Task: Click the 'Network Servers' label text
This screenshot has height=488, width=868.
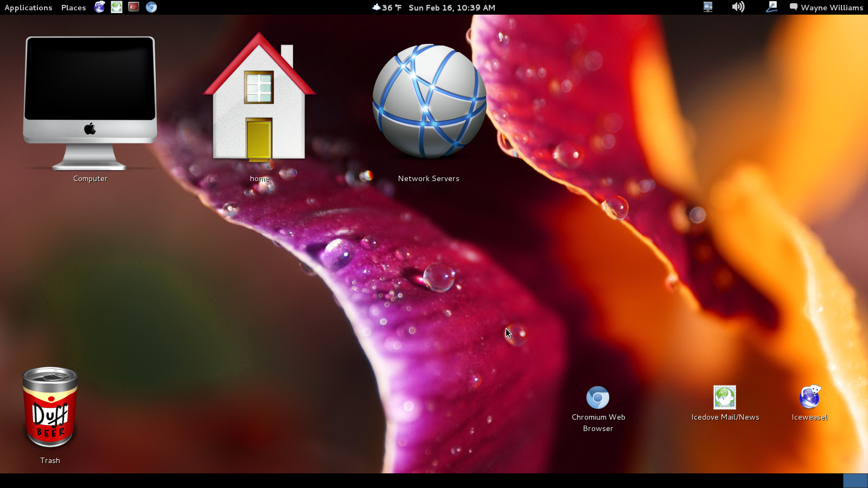Action: click(429, 178)
